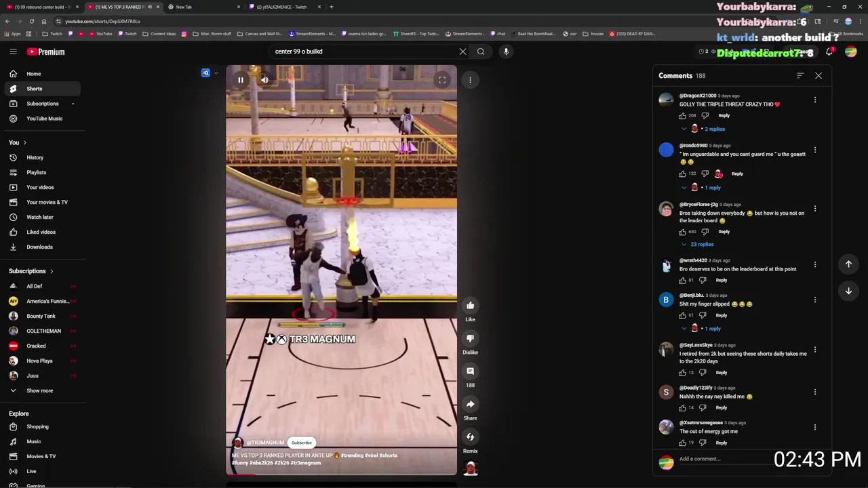Go to the next Short
This screenshot has width=868, height=488.
point(848,291)
